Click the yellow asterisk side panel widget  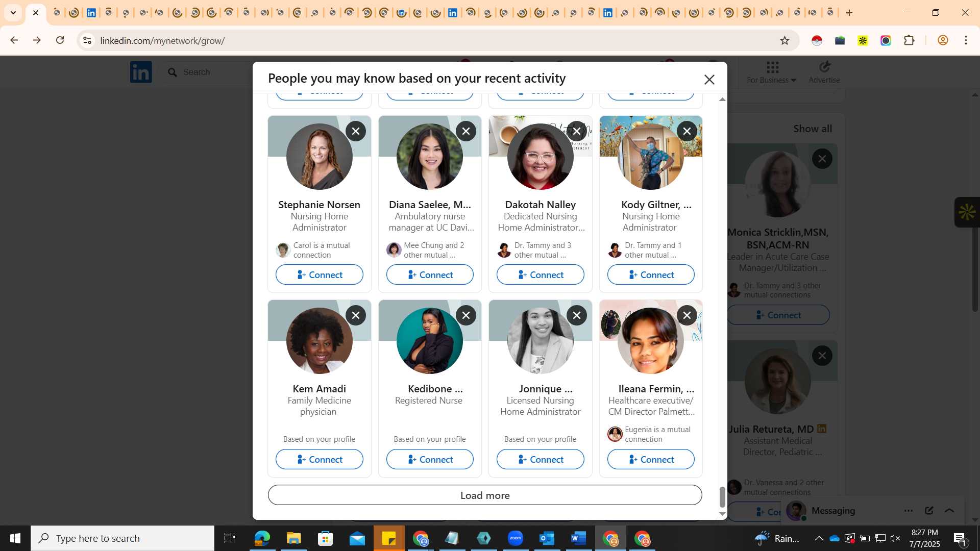[967, 212]
